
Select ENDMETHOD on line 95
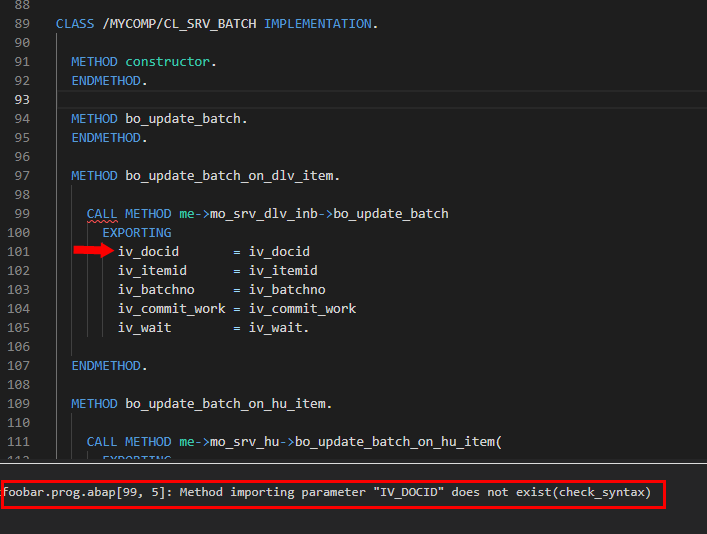point(106,138)
